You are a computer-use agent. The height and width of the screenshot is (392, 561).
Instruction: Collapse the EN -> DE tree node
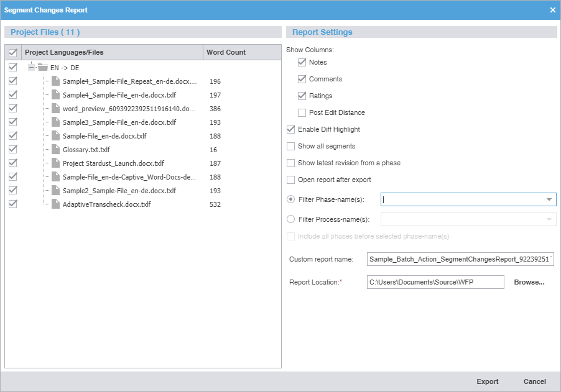click(x=31, y=67)
